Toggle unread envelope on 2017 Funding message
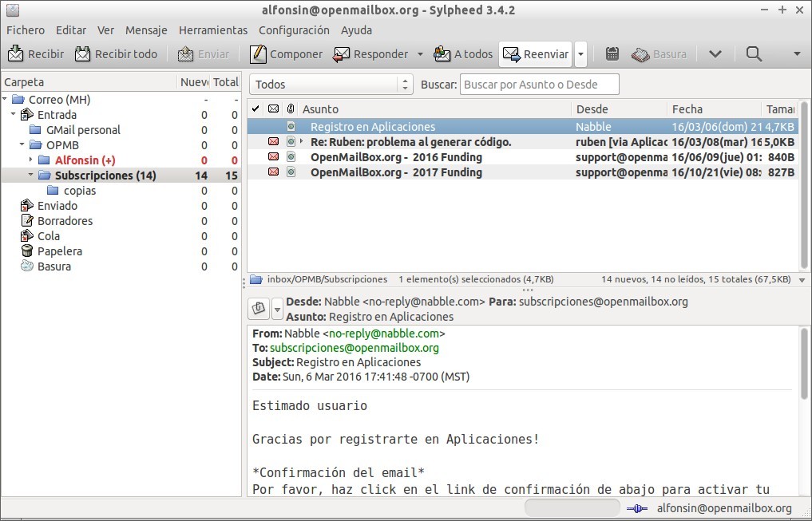Image resolution: width=812 pixels, height=521 pixels. pos(273,172)
